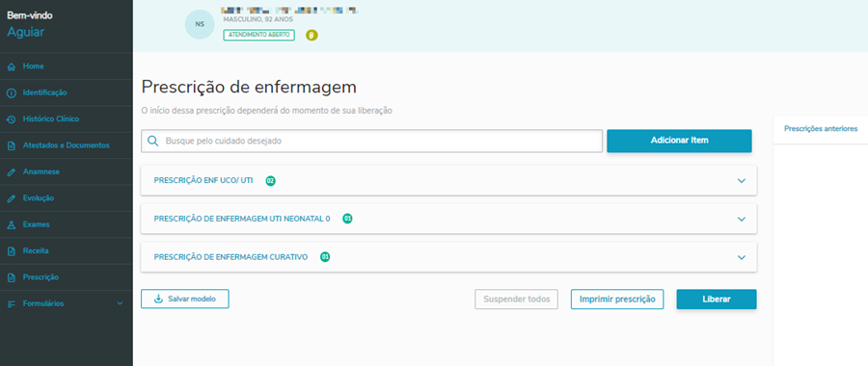
Task: Expand Prescrição ENF UCO/UTI chevron
Action: pyautogui.click(x=742, y=181)
